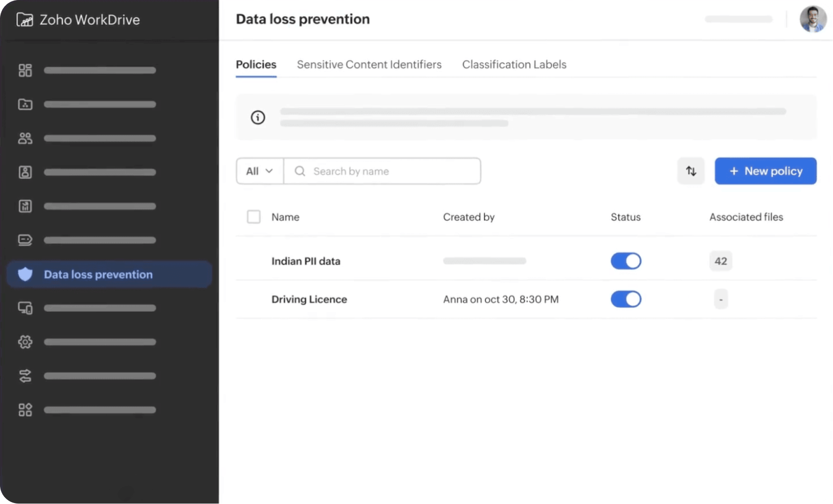Check the select-all checkbox in the Name header

tap(253, 217)
